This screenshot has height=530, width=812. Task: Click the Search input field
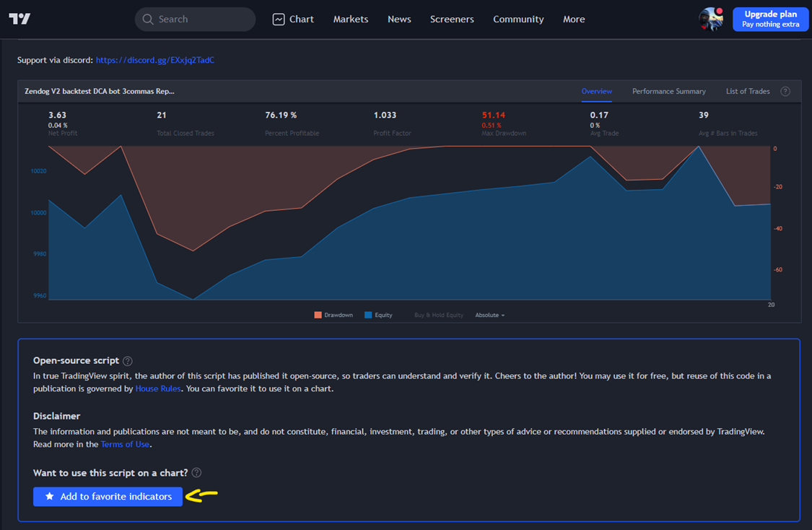(x=195, y=19)
